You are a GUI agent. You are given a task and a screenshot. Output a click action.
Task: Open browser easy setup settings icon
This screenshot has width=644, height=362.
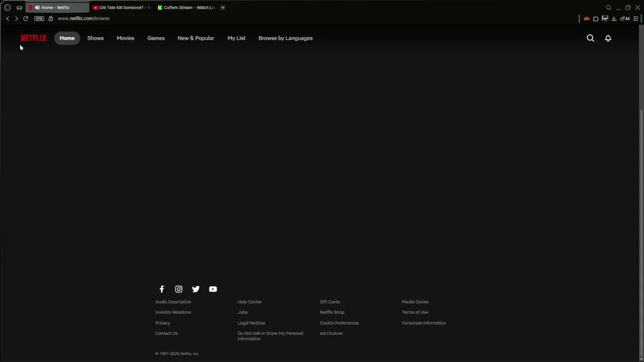point(635,19)
